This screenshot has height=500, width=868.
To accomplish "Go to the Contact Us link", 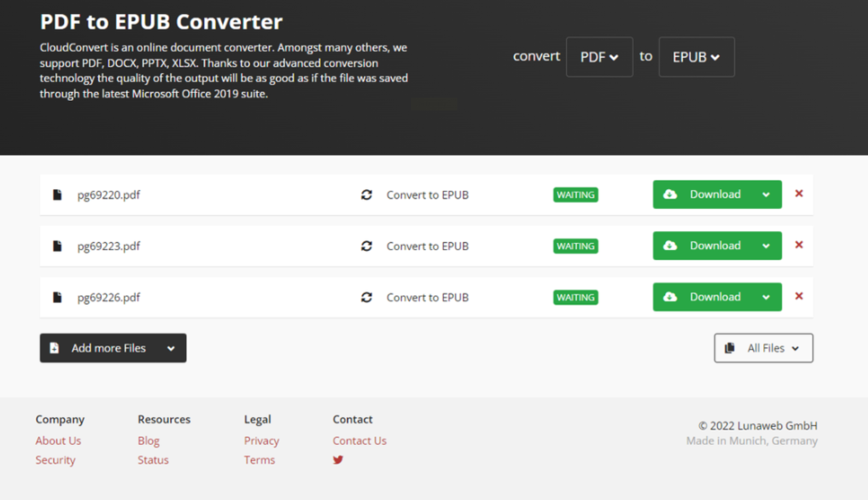I will pos(359,441).
